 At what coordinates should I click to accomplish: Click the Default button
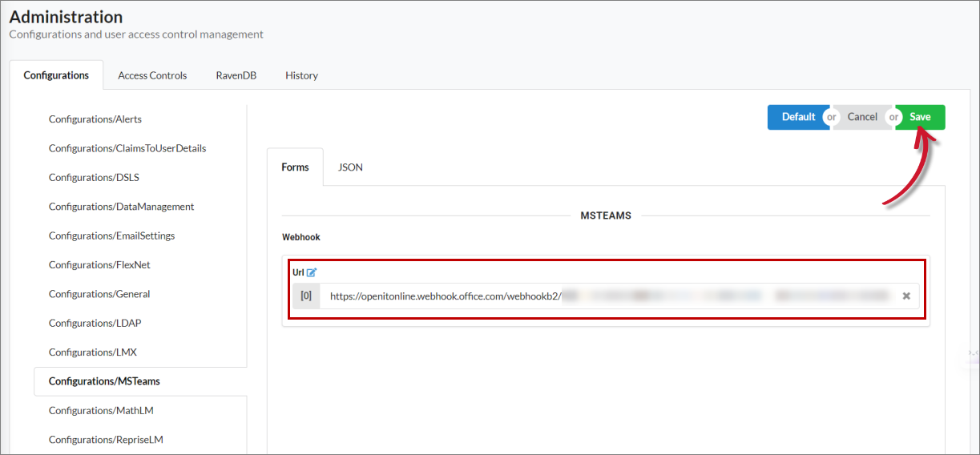(x=798, y=117)
